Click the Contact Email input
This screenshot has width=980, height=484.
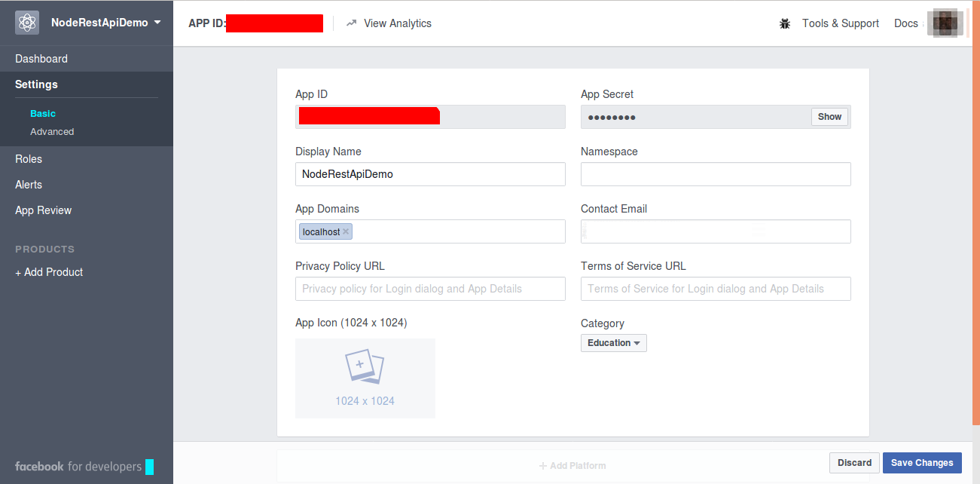tap(716, 231)
